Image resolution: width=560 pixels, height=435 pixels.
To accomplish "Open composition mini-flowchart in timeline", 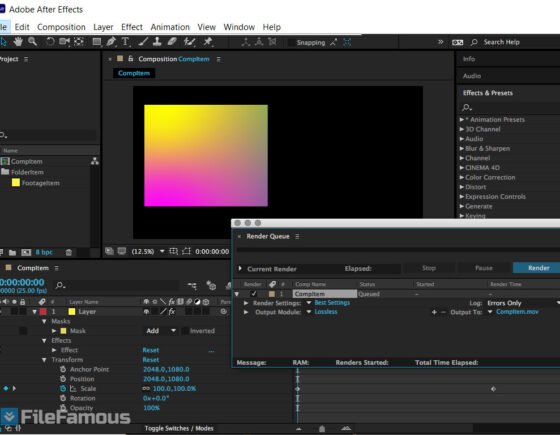I will tap(192, 285).
